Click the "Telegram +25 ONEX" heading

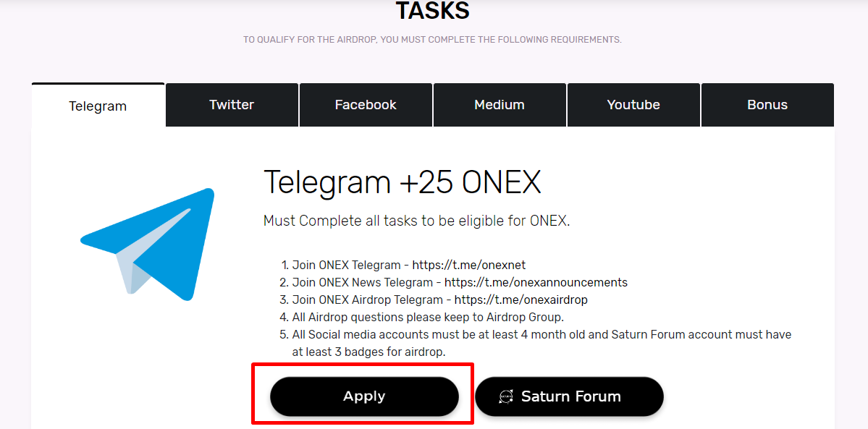coord(402,182)
